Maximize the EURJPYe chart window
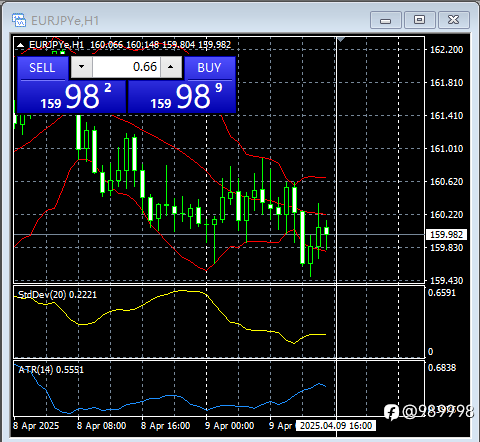Screen dimensions: 480x442 (x=419, y=20)
